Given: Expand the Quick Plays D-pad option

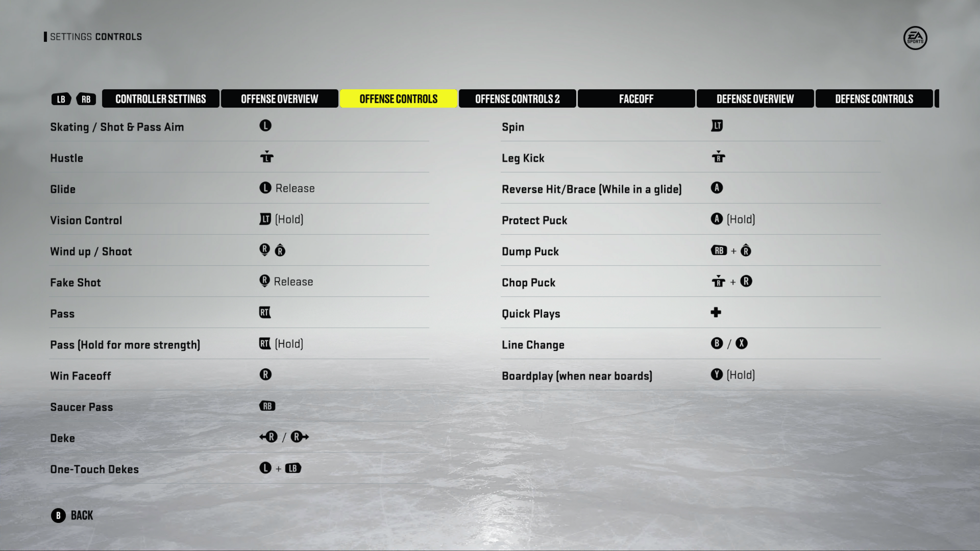Looking at the screenshot, I should click(716, 312).
